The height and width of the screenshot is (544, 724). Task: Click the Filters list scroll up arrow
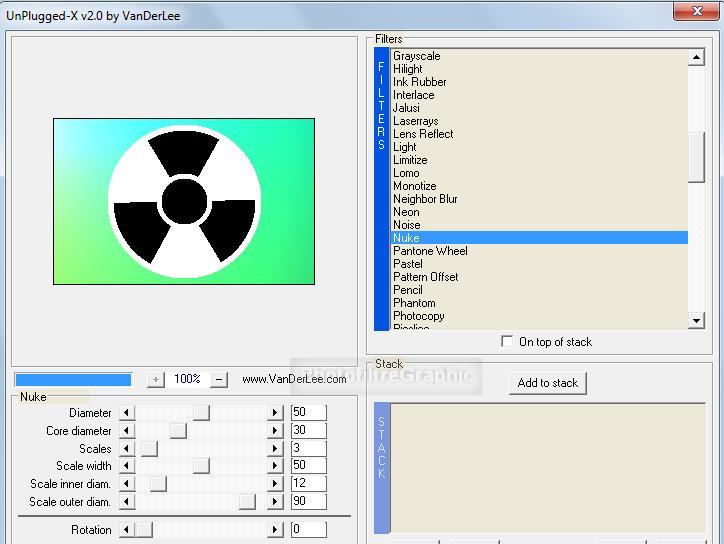(696, 57)
